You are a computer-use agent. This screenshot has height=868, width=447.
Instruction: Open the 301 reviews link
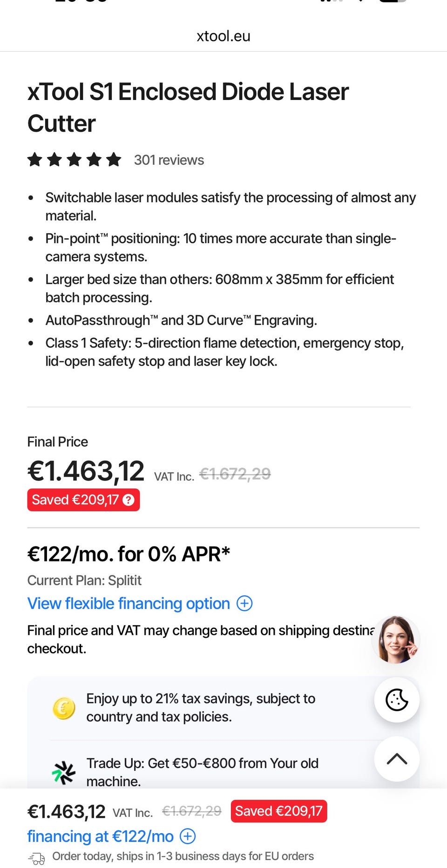[x=169, y=160]
